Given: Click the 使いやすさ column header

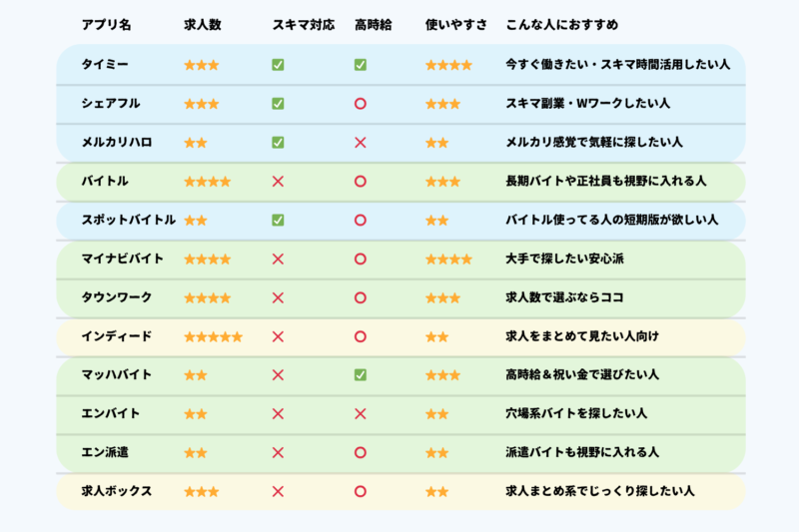Looking at the screenshot, I should 455,23.
